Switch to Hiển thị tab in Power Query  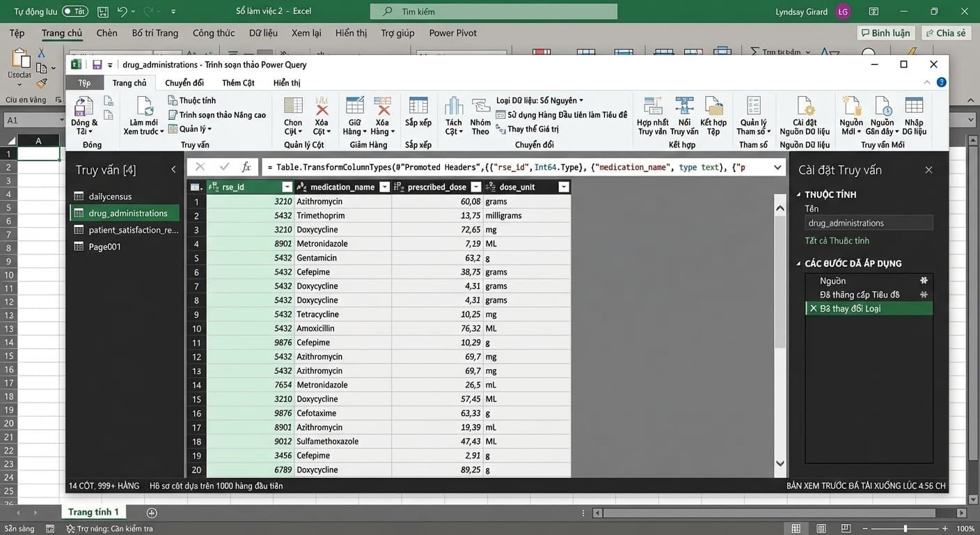pyautogui.click(x=287, y=82)
